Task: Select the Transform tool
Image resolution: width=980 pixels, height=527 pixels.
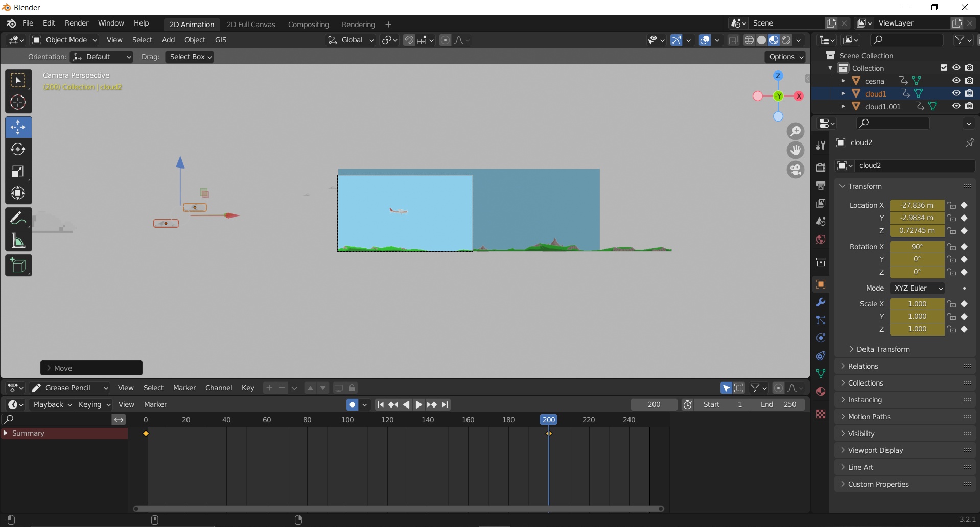Action: 18,193
